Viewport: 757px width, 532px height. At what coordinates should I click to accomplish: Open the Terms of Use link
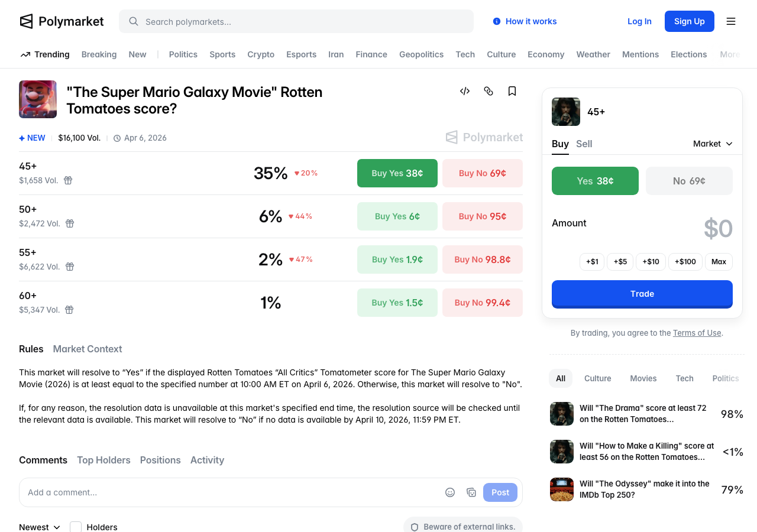point(697,333)
